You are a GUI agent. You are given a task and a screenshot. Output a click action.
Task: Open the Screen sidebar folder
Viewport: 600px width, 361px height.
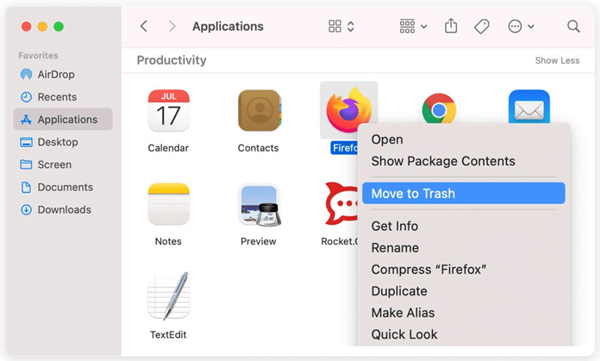pyautogui.click(x=63, y=165)
